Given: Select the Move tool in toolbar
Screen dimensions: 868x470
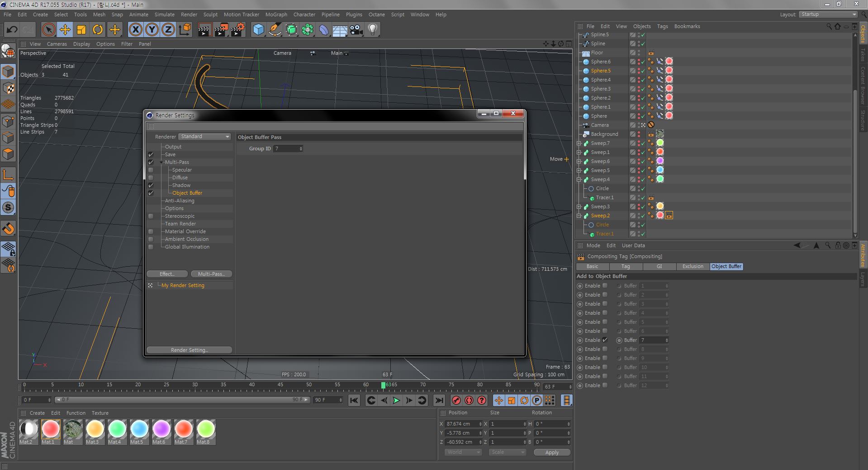Looking at the screenshot, I should pyautogui.click(x=65, y=30).
